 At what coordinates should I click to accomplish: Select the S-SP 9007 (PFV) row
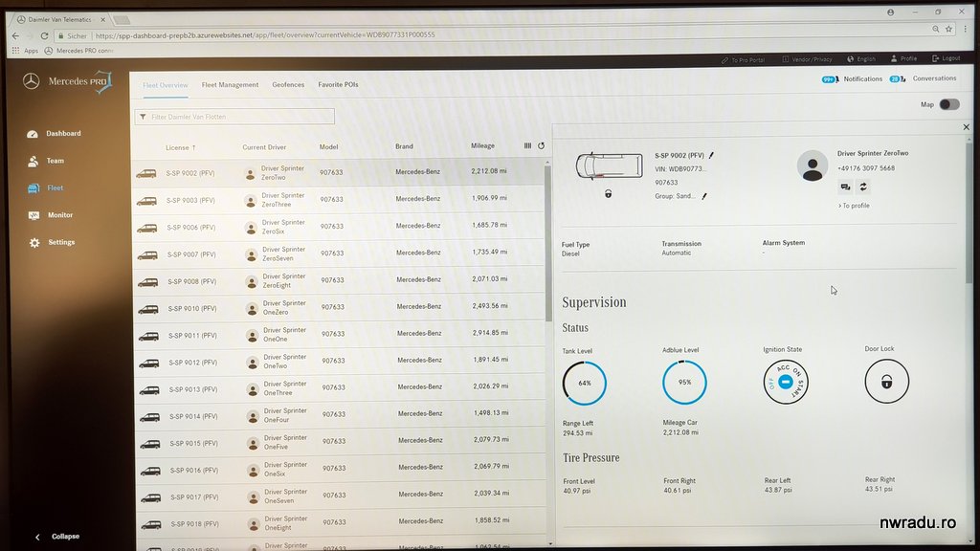(340, 253)
